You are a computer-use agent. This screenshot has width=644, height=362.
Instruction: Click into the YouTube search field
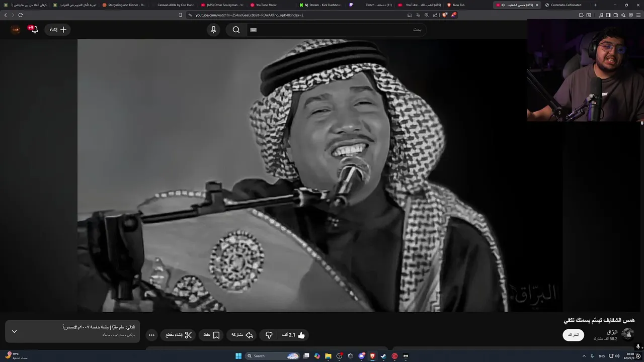coord(337,30)
